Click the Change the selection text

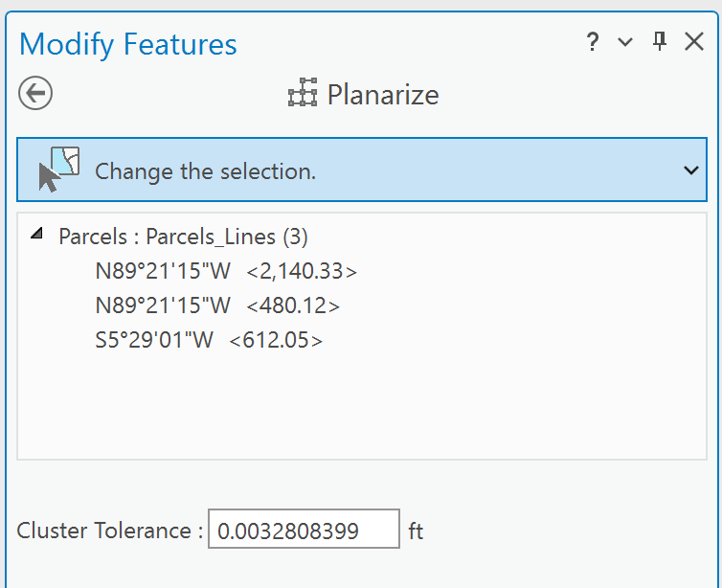[x=205, y=172]
